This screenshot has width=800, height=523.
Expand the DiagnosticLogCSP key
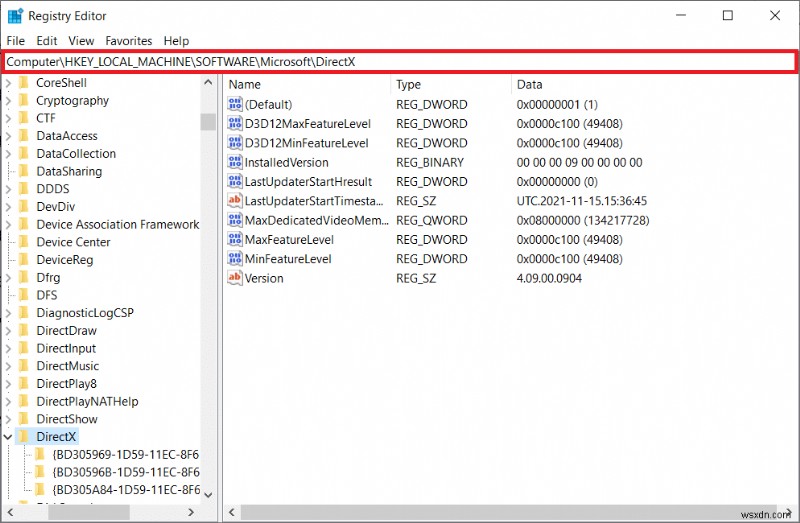tap(8, 313)
